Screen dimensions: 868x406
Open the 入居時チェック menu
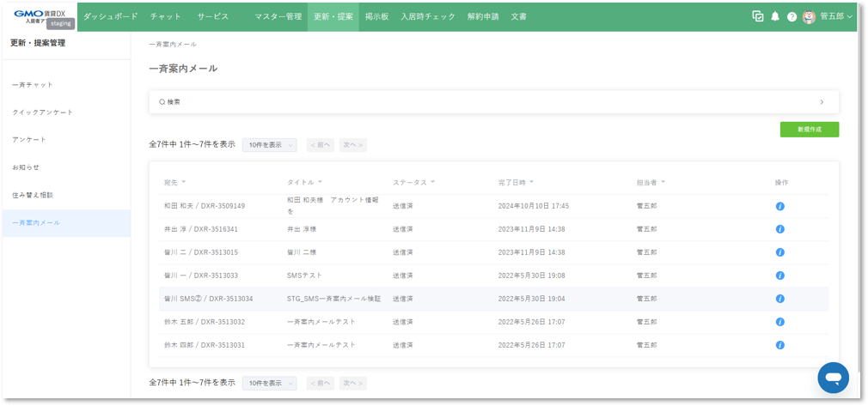coord(428,16)
